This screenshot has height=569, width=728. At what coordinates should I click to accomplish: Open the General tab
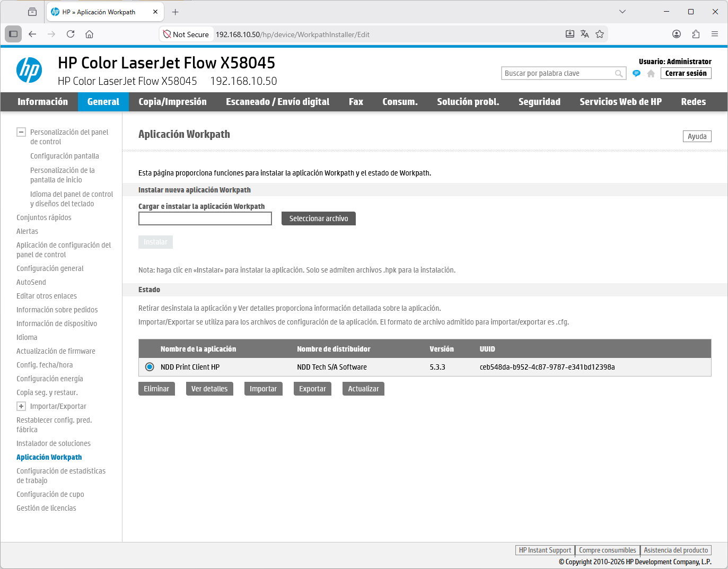click(x=103, y=102)
